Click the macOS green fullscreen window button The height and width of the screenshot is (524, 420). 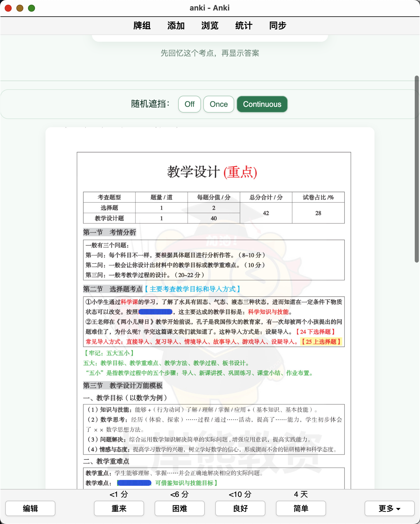[32, 8]
